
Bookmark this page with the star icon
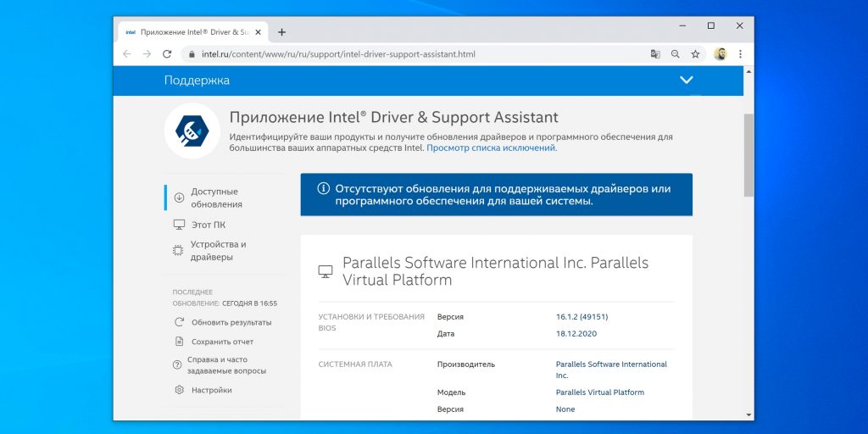point(695,54)
